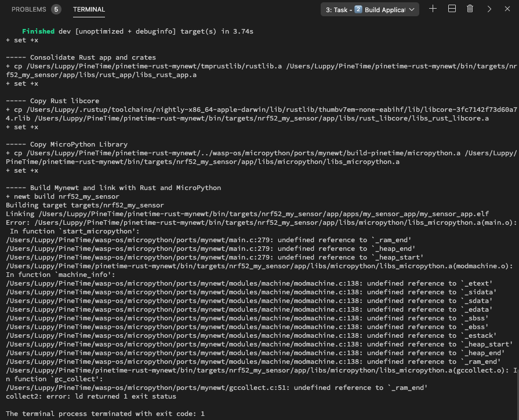Screen dimensions: 519x420
Task: Click the right-pointing chevron panel icon
Action: [489, 9]
